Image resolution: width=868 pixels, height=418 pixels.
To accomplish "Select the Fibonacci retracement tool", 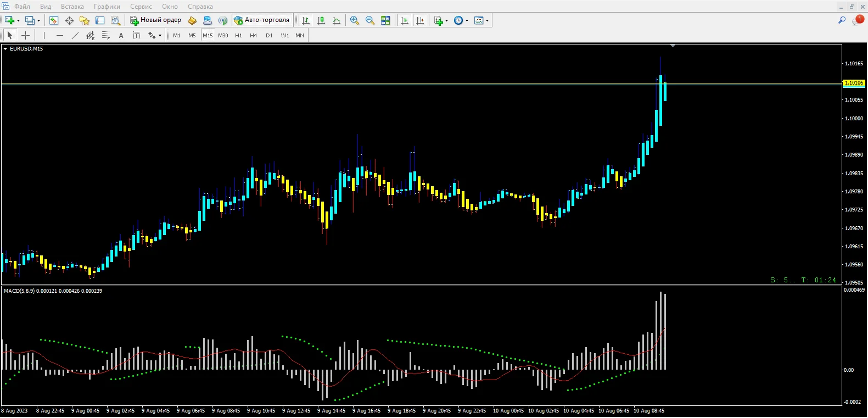I will coord(106,35).
